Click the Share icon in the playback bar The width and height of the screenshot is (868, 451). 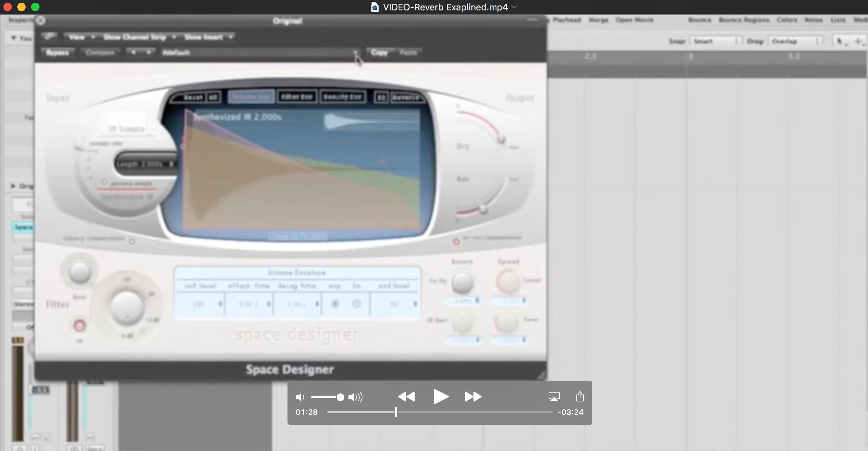[579, 396]
